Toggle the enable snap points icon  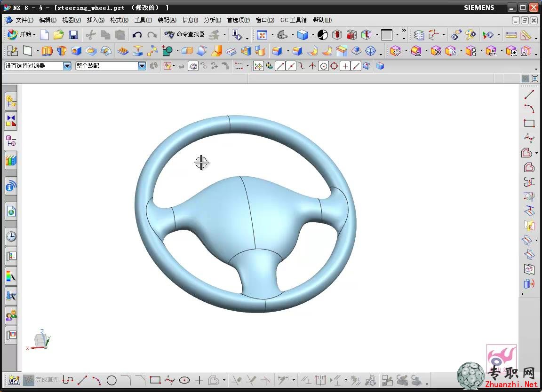coord(258,66)
